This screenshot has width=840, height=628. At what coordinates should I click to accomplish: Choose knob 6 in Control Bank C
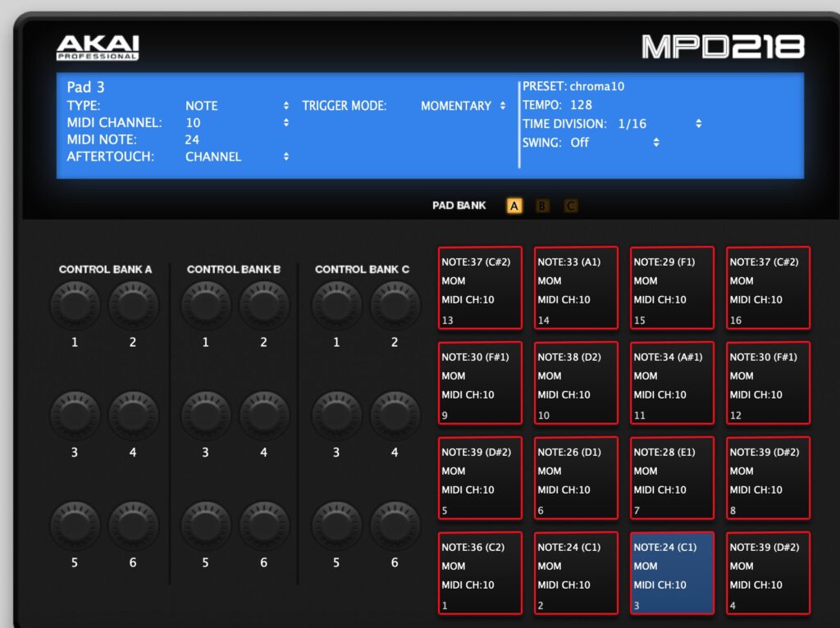395,526
